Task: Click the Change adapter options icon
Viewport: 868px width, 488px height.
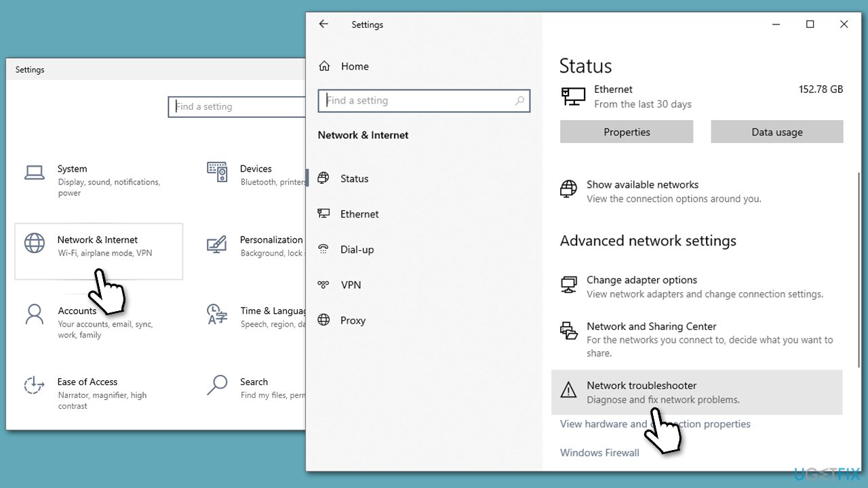Action: coord(569,285)
